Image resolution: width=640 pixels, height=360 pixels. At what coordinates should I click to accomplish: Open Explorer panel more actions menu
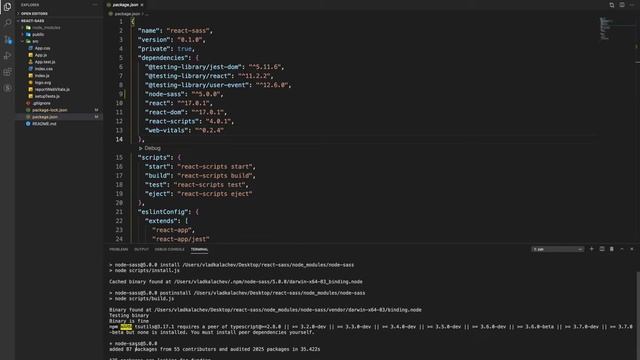click(95, 5)
